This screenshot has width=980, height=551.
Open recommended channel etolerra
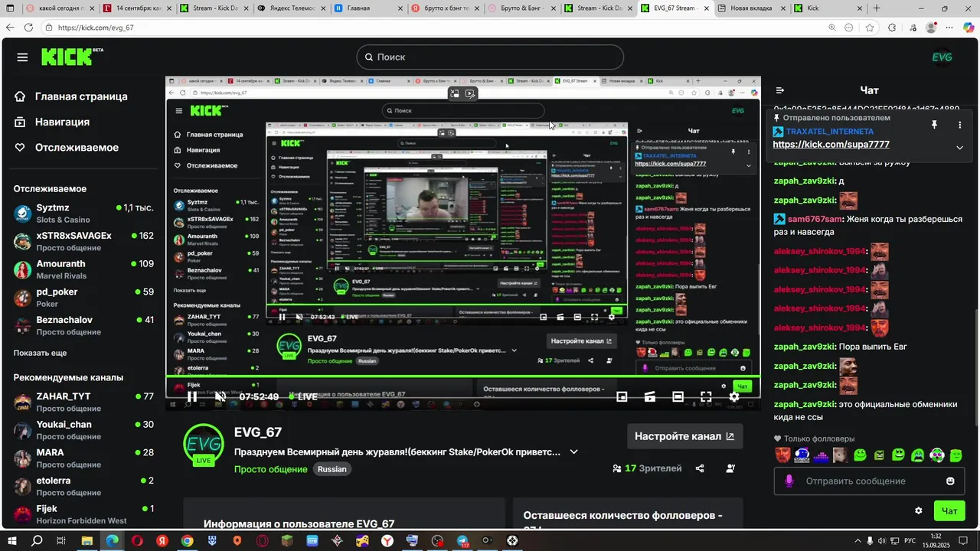(x=83, y=486)
